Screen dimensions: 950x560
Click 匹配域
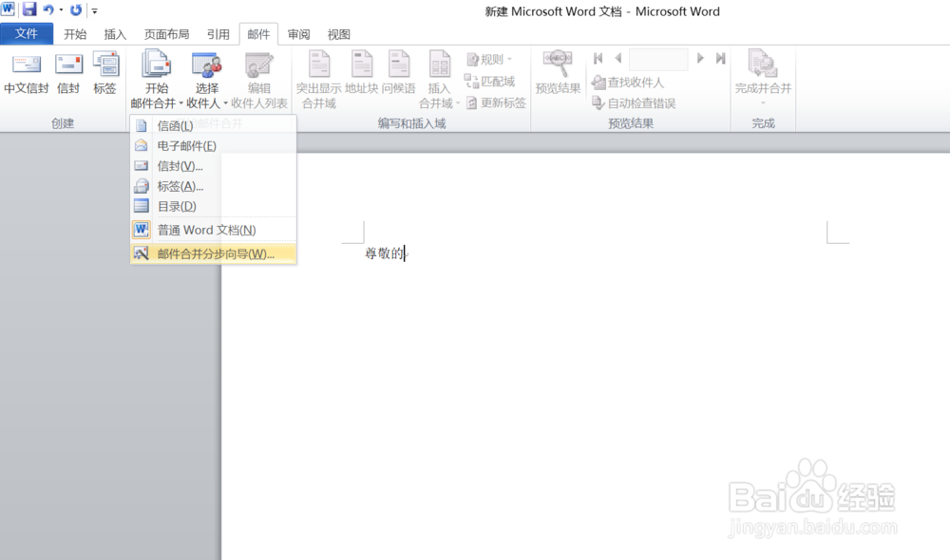click(x=489, y=81)
